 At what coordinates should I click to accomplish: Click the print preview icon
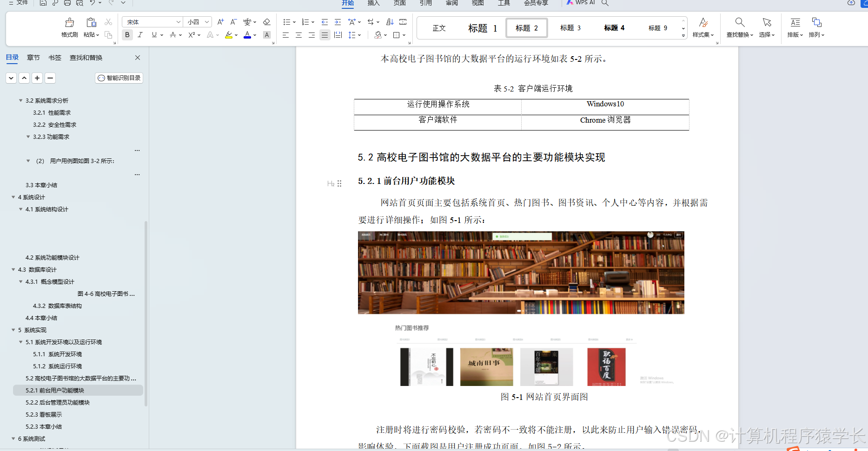point(80,3)
